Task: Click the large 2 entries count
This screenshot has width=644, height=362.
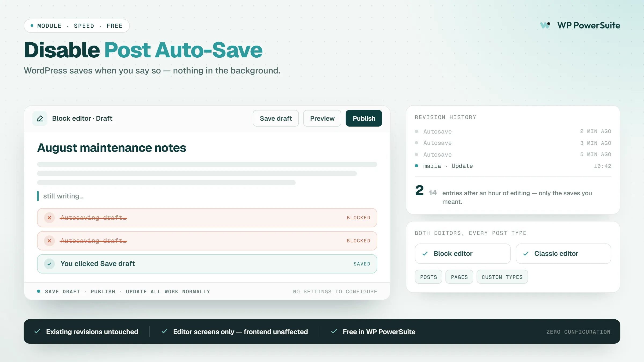Action: click(419, 190)
